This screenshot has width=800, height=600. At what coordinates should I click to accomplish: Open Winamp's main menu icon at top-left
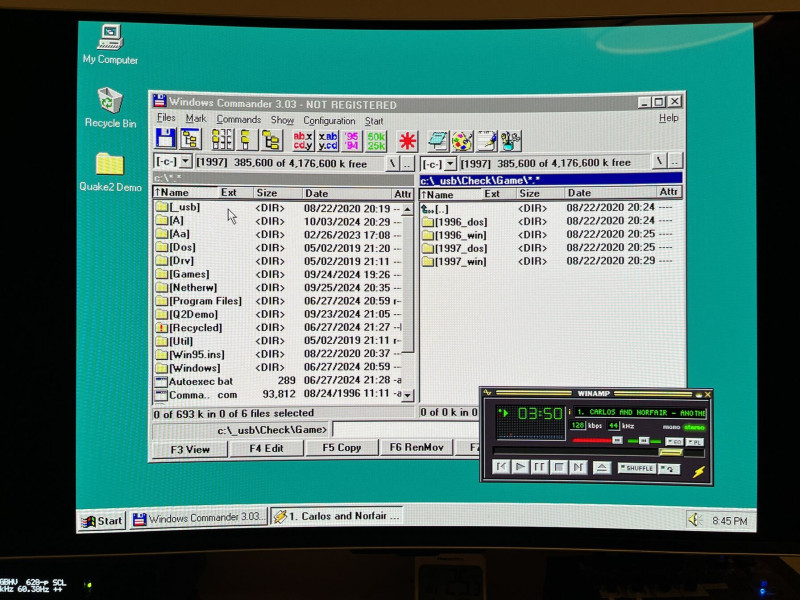487,393
